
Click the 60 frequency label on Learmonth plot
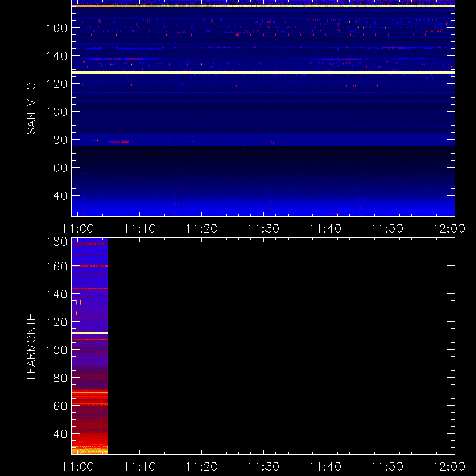coord(60,406)
